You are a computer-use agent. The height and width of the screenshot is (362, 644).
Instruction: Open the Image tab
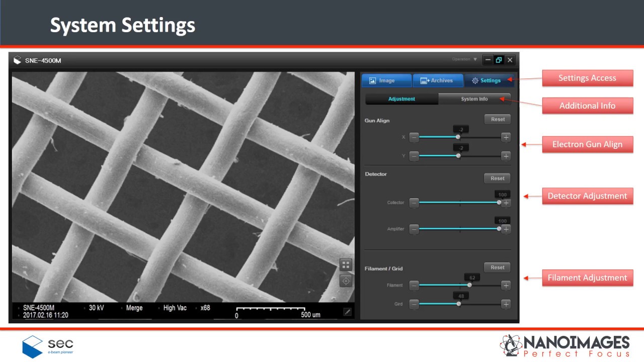tap(386, 80)
